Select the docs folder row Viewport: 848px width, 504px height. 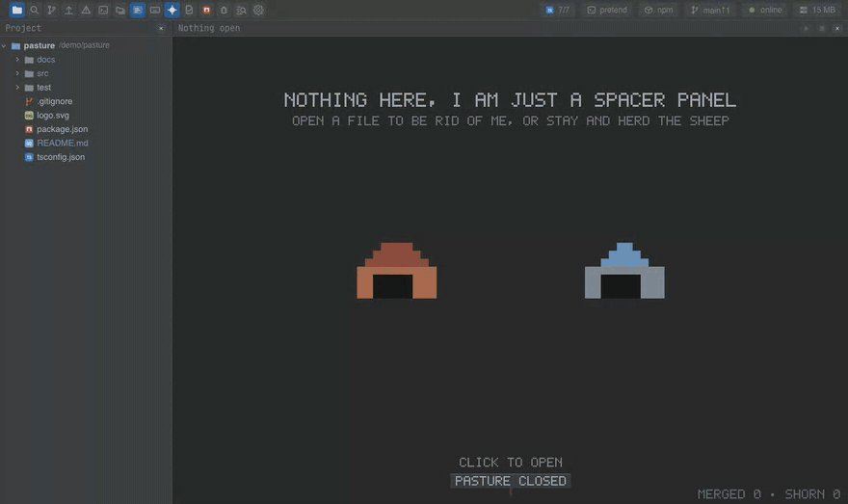tap(86, 60)
